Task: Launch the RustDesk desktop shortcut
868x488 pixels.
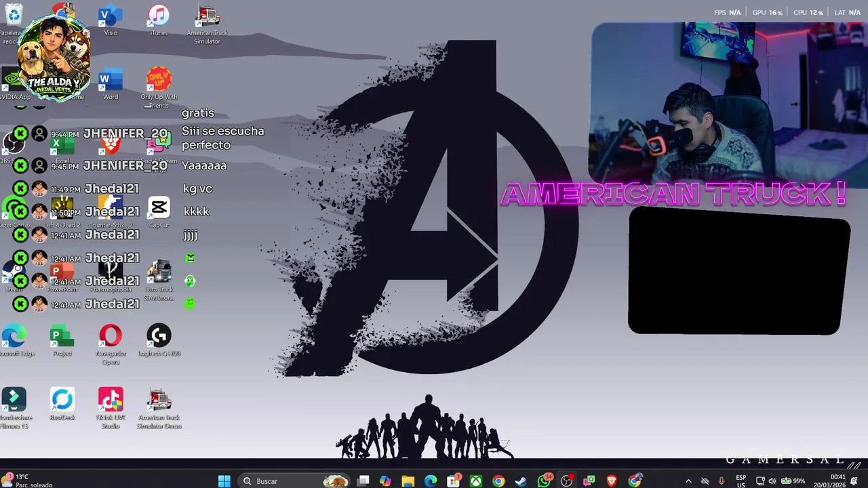Action: (62, 405)
